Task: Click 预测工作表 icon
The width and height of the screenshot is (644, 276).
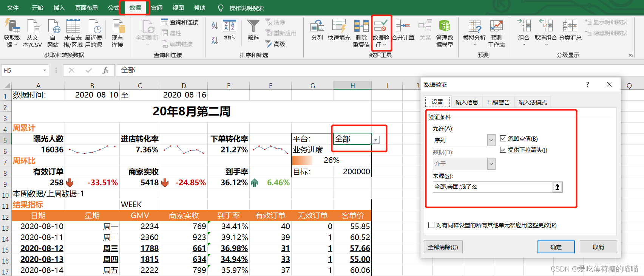Action: (496, 26)
